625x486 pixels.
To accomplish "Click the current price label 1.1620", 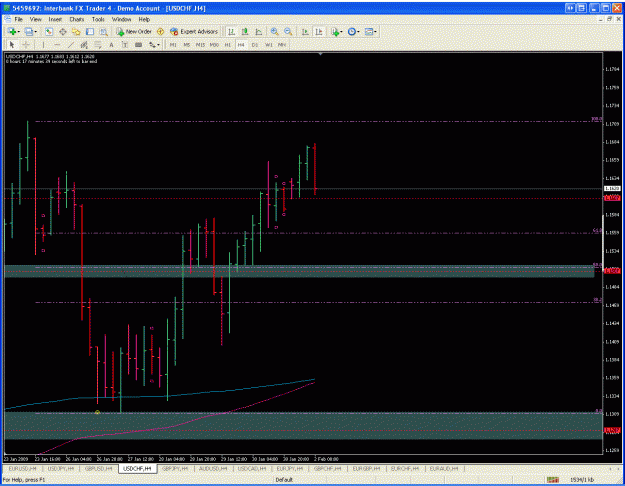I will [x=612, y=188].
